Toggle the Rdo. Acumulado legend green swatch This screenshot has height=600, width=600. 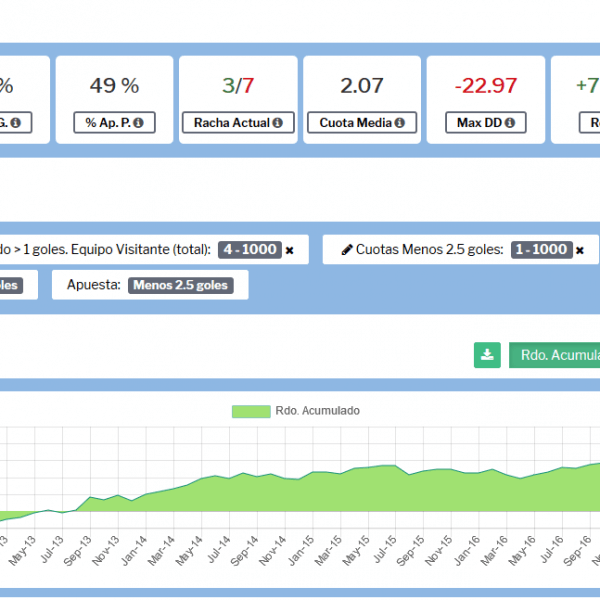tap(251, 411)
